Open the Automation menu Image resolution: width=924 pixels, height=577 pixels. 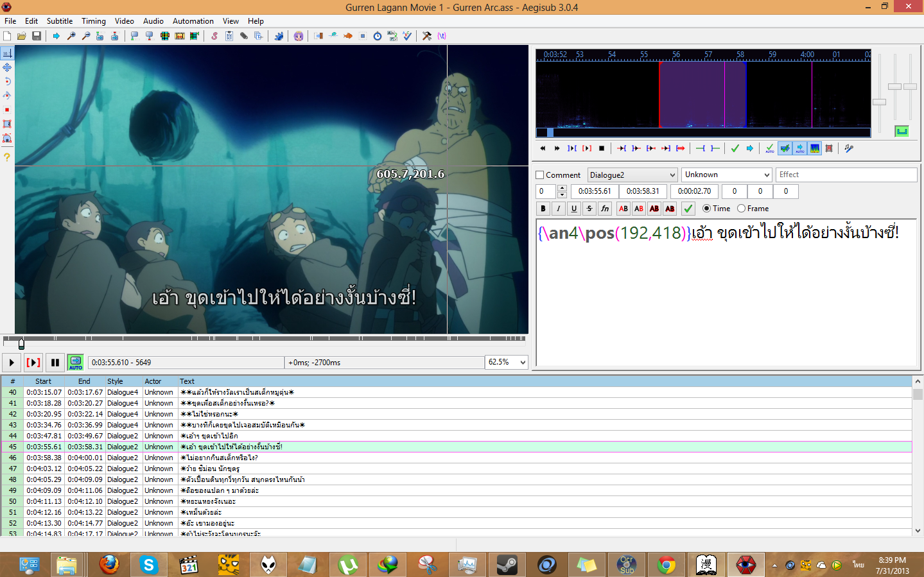click(x=193, y=21)
